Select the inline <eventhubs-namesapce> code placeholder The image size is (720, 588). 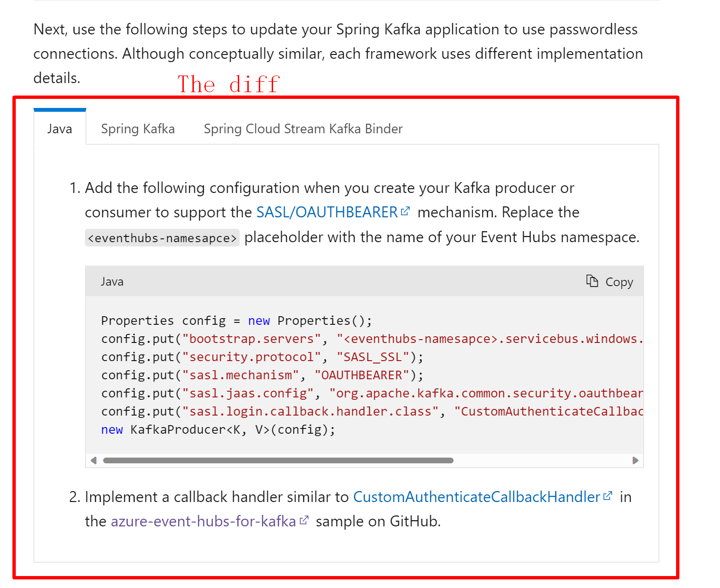[162, 237]
